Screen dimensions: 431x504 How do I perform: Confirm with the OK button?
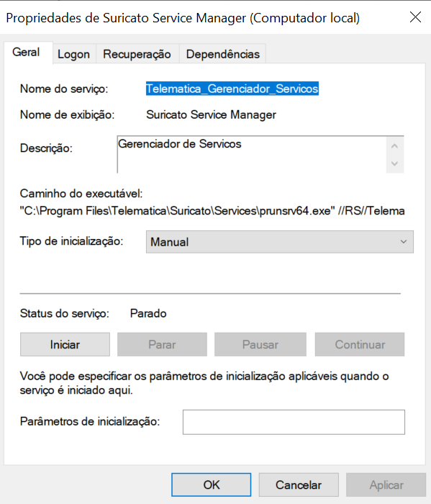pos(212,485)
